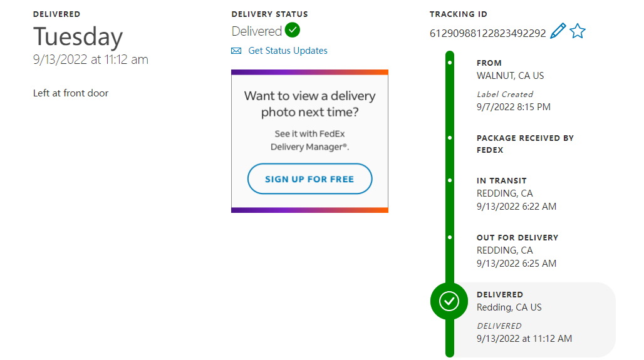This screenshot has width=644, height=360.
Task: Click the star icon to favorite this shipment
Action: point(578,31)
